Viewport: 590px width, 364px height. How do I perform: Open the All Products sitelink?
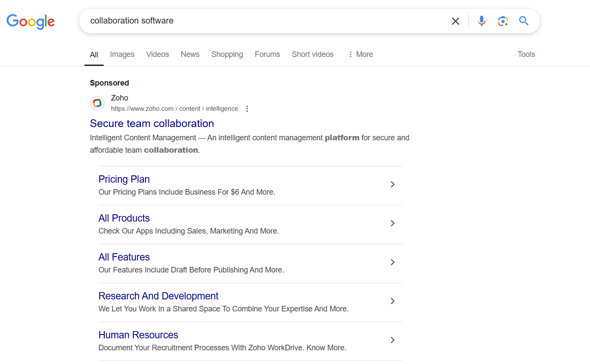(124, 218)
